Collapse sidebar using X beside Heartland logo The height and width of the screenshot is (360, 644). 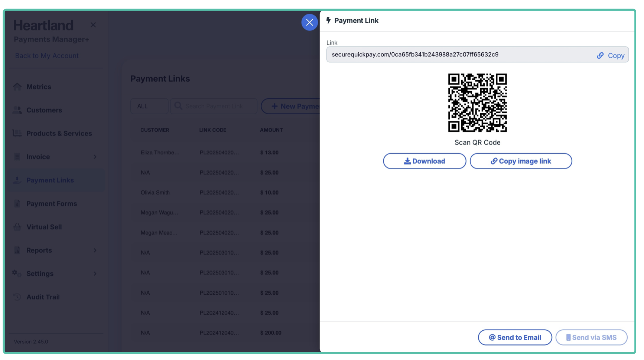93,25
